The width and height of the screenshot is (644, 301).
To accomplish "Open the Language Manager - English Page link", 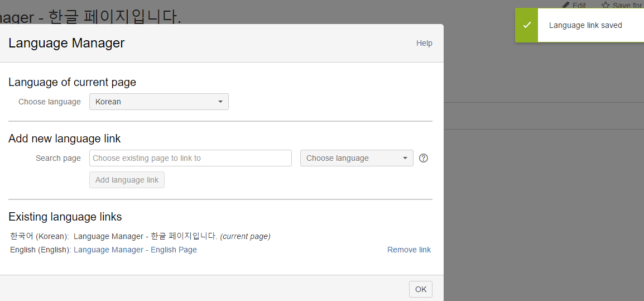I will [135, 250].
